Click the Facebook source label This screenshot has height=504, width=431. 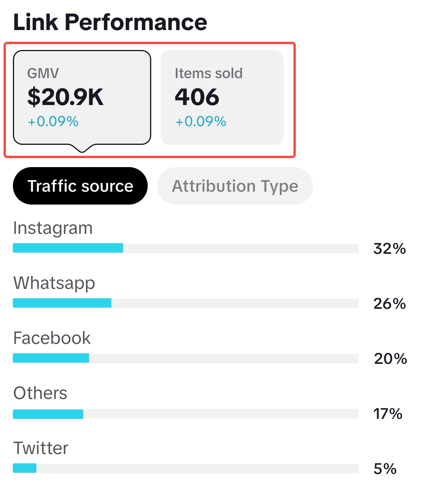(x=52, y=338)
